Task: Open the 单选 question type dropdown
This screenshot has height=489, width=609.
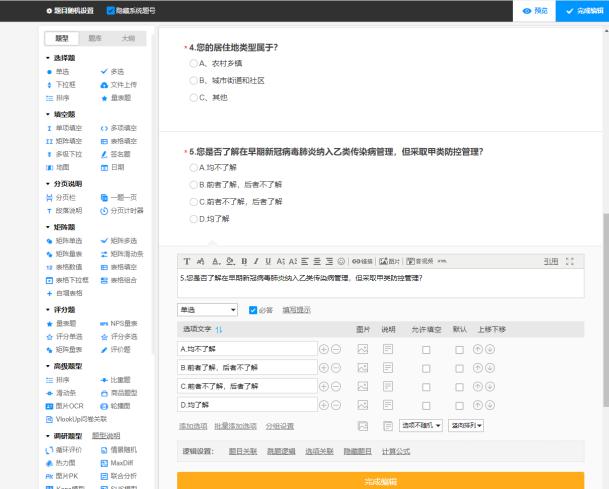Action: point(207,310)
